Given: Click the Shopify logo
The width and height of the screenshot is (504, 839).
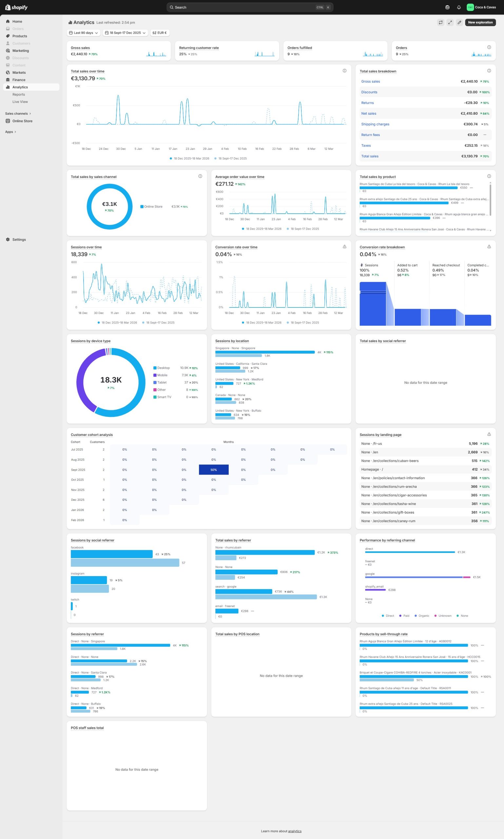Looking at the screenshot, I should coord(16,7).
